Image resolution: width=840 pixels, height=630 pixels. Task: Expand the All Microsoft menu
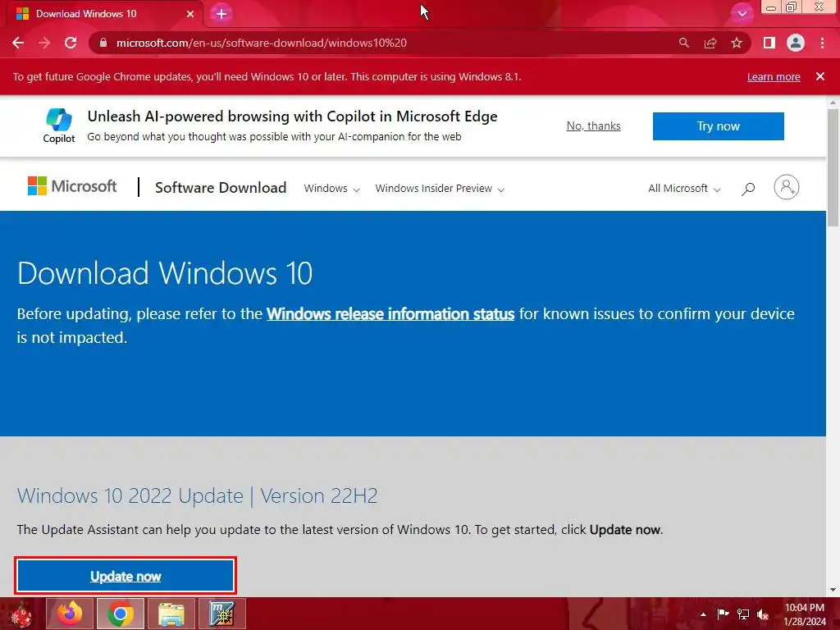pyautogui.click(x=684, y=189)
